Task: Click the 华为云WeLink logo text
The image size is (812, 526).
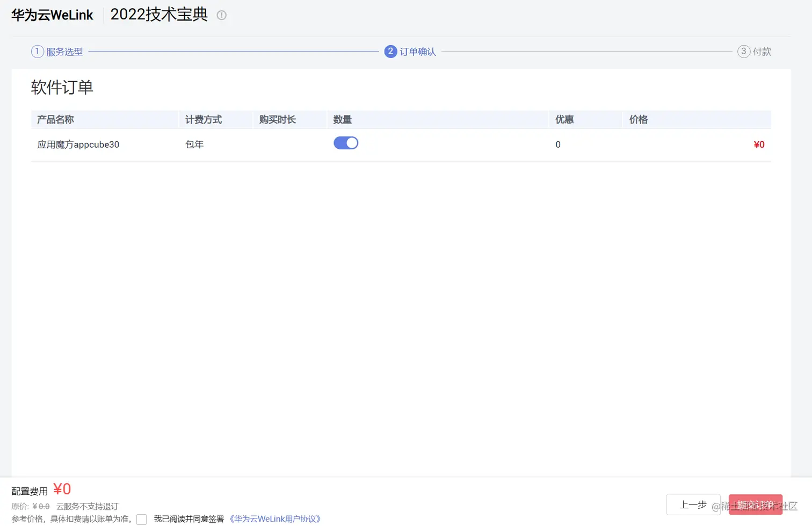Action: [52, 15]
